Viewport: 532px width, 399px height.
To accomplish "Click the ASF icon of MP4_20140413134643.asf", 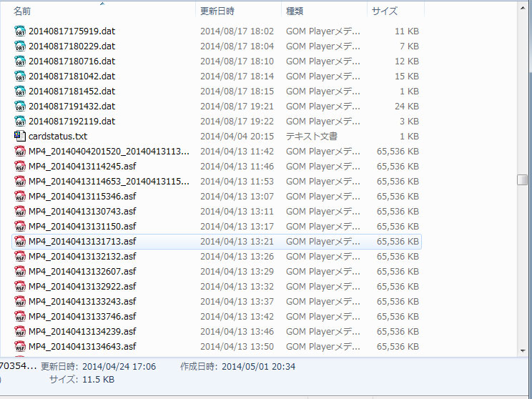I will click(20, 346).
